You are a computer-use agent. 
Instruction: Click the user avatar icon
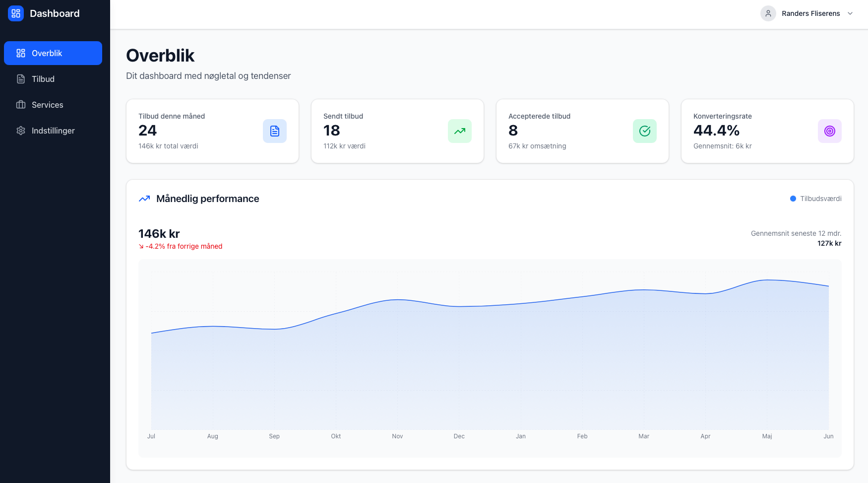coord(768,13)
